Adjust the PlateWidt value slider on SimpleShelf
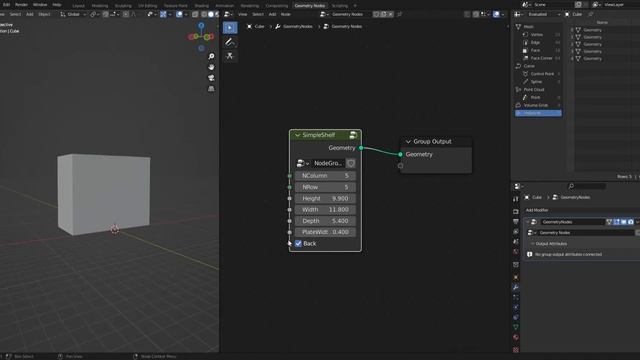Viewport: 640px width, 360px height. (325, 232)
